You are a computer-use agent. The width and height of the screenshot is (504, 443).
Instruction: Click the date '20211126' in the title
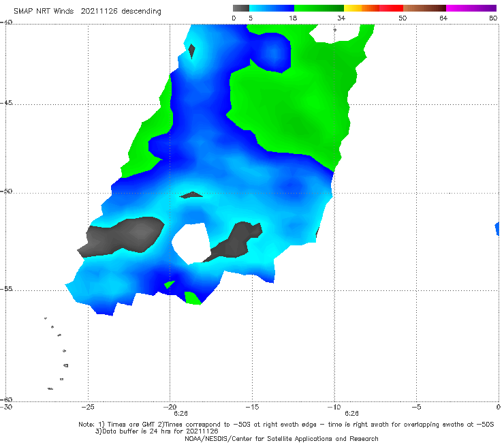pyautogui.click(x=99, y=12)
